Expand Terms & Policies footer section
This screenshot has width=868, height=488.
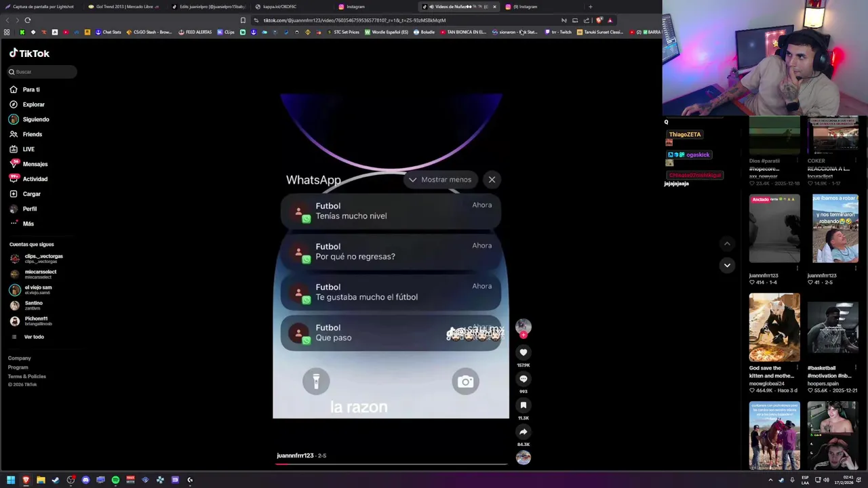click(26, 376)
